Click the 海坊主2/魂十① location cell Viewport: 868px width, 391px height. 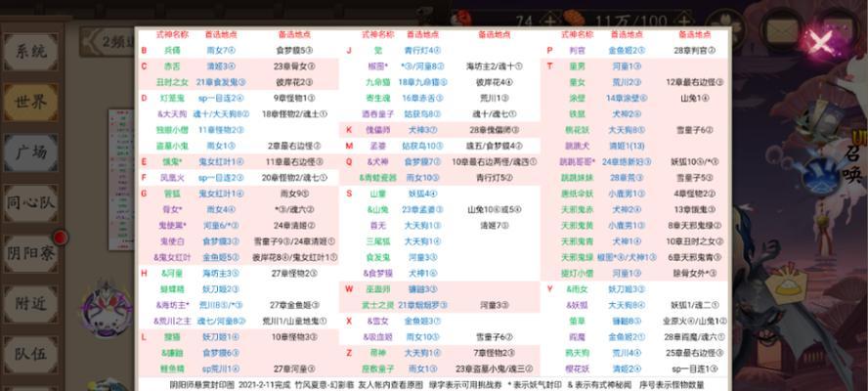[x=495, y=66]
